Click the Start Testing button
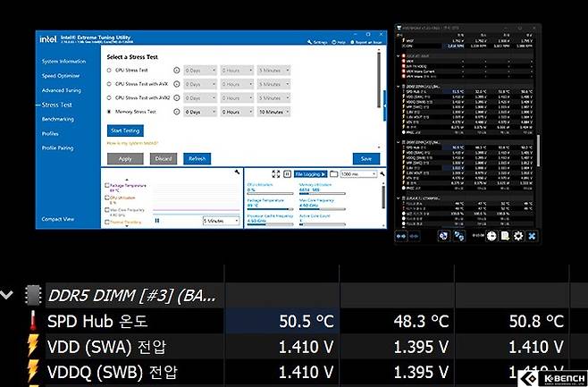588x387 pixels. tap(125, 130)
